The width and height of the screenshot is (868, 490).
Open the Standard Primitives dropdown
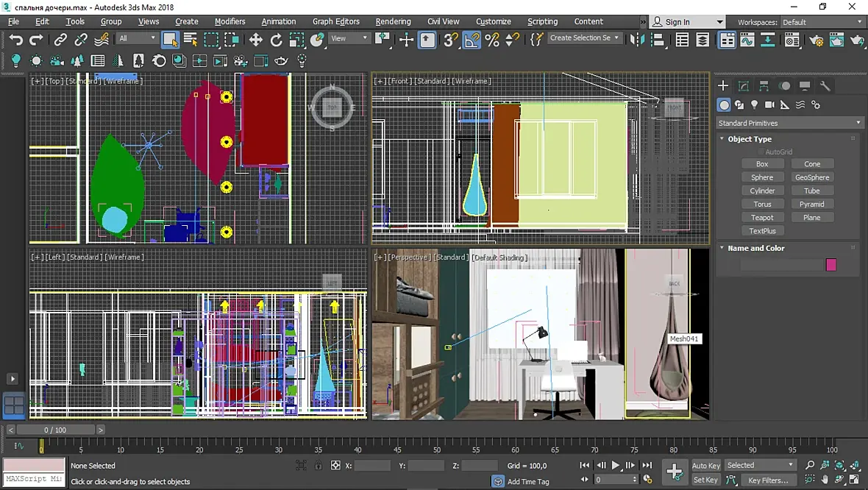(x=789, y=123)
